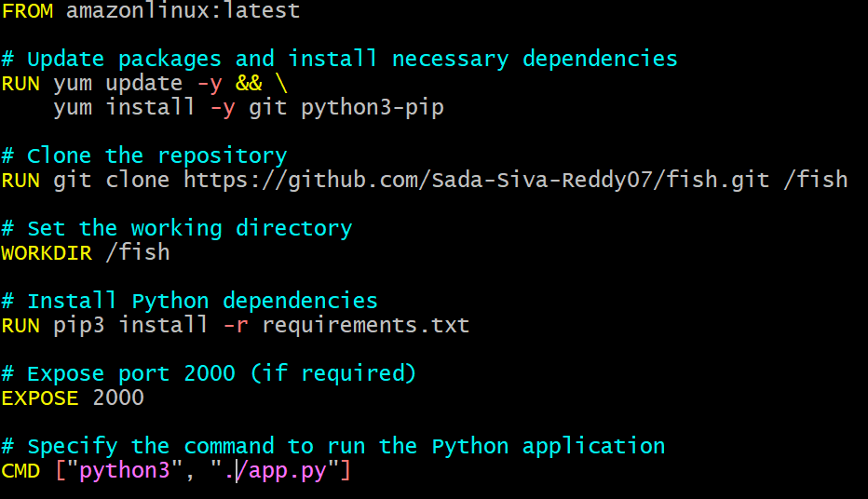
Task: Click the '/fish' clone destination path
Action: 816,180
